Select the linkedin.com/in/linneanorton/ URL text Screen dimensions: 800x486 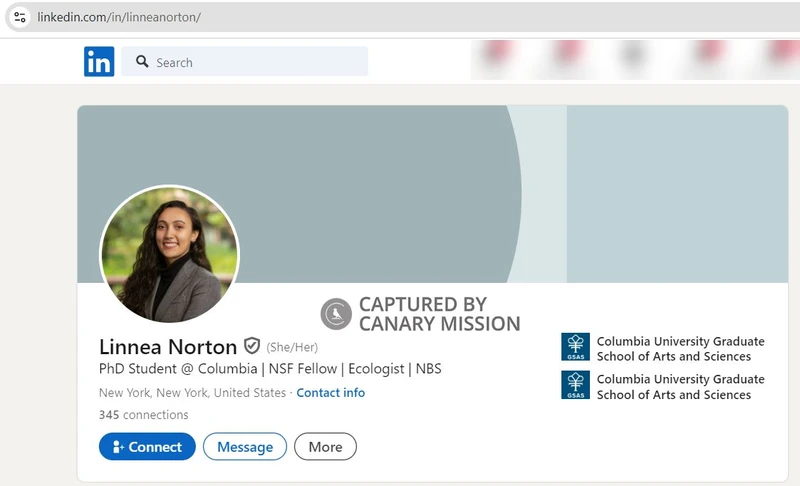pos(119,17)
